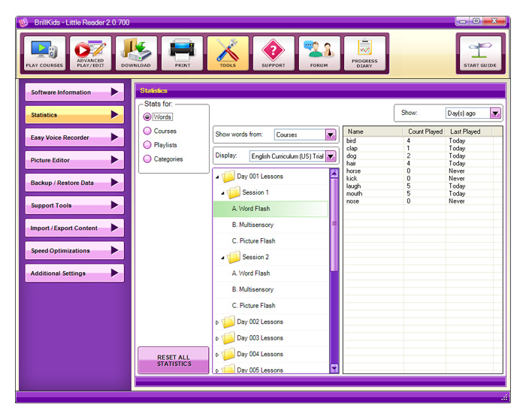Image resolution: width=526 pixels, height=420 pixels.
Task: Expand the Day 003 Lessons node
Action: click(x=217, y=339)
